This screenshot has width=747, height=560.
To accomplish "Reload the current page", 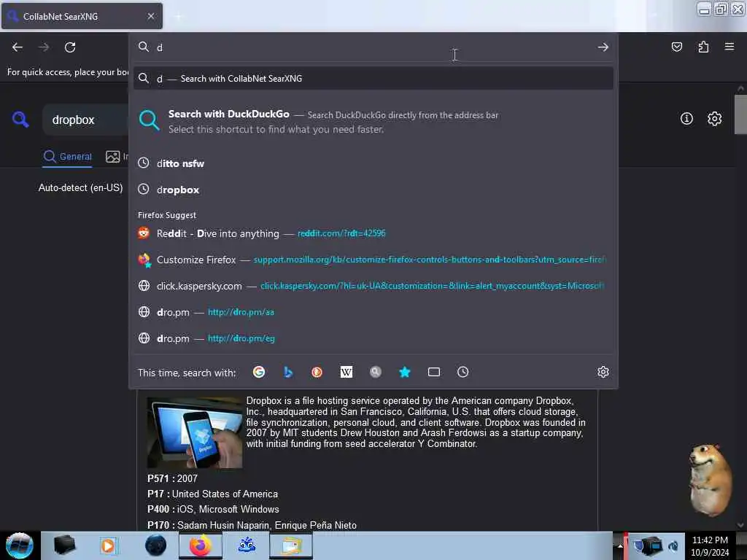I will (x=70, y=47).
